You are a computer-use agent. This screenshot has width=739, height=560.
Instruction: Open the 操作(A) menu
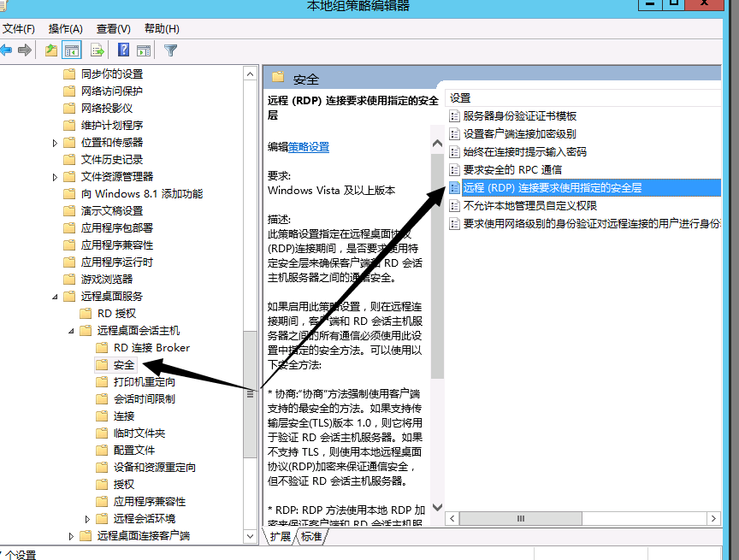(66, 29)
